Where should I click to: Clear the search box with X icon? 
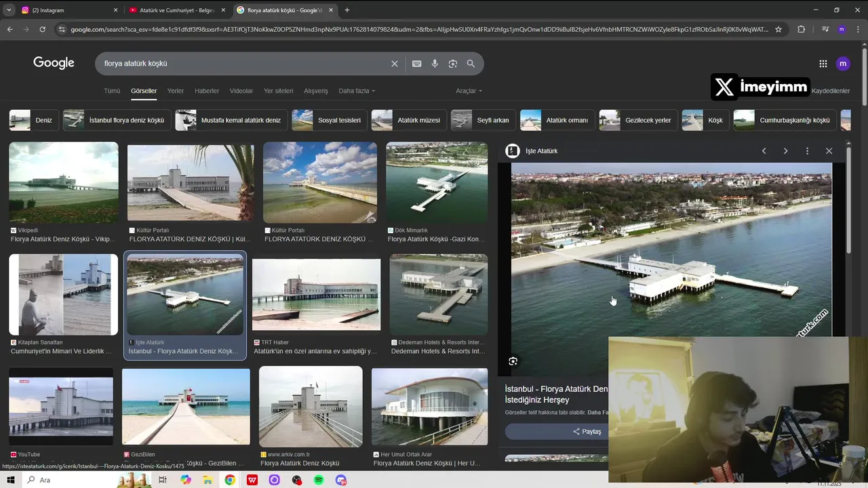395,64
